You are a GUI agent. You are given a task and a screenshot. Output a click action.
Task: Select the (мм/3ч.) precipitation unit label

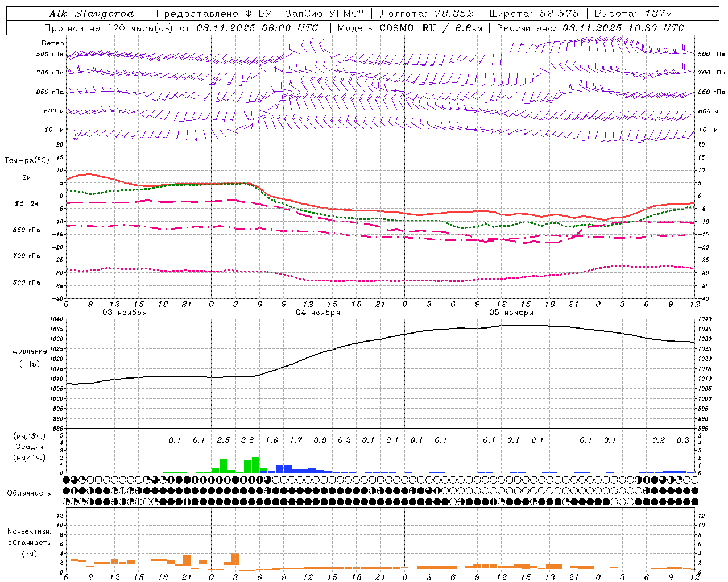pyautogui.click(x=30, y=436)
